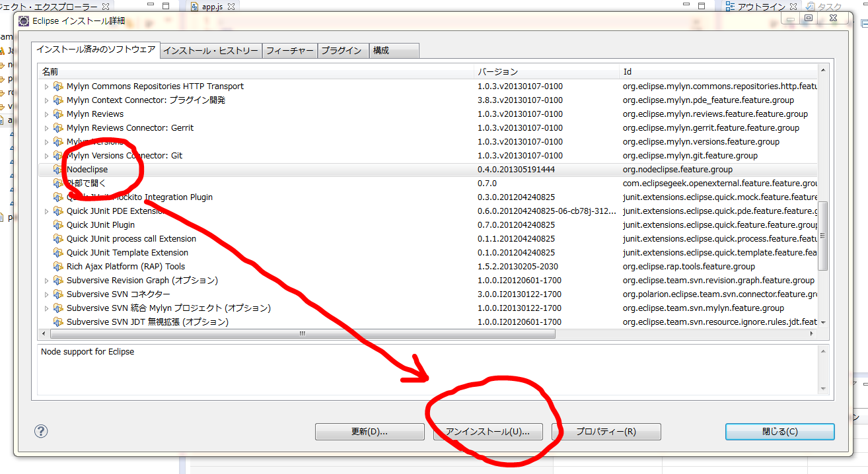Select the インストール済みのソフトウェア tab

pyautogui.click(x=96, y=50)
